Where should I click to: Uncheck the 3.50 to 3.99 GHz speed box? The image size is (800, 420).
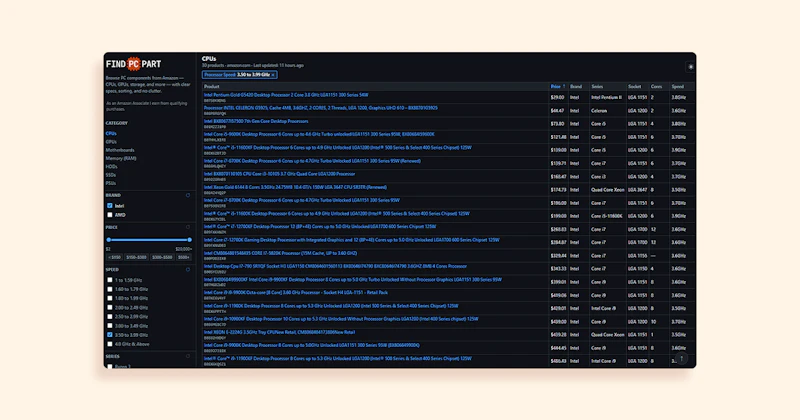pyautogui.click(x=110, y=335)
